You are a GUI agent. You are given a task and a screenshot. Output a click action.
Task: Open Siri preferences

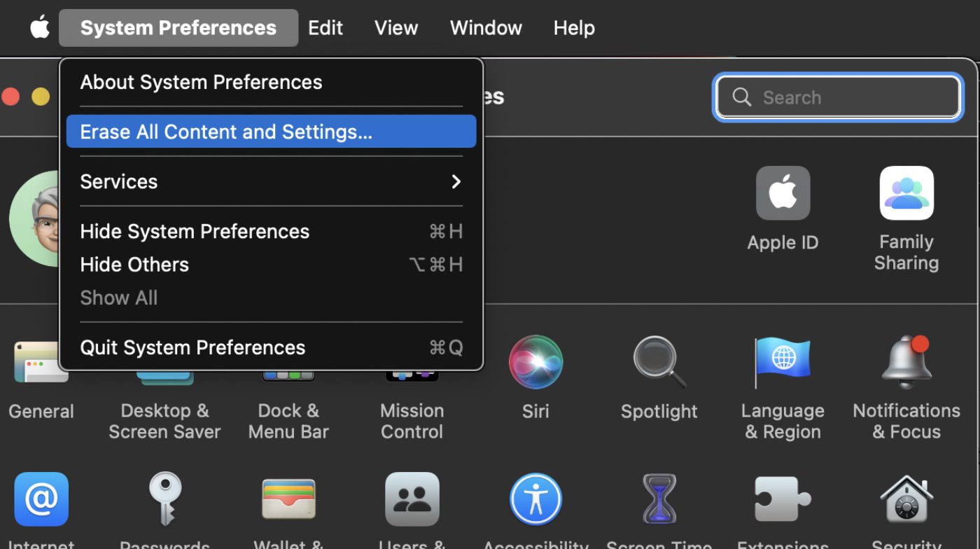[535, 362]
